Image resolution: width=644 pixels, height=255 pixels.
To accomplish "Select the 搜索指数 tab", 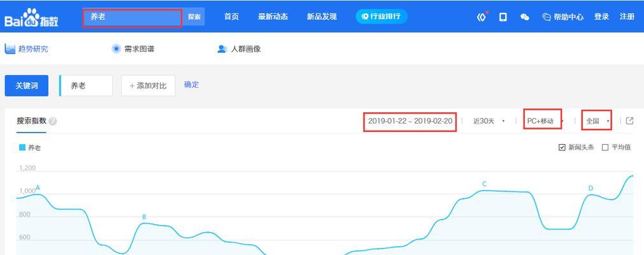I will (31, 121).
